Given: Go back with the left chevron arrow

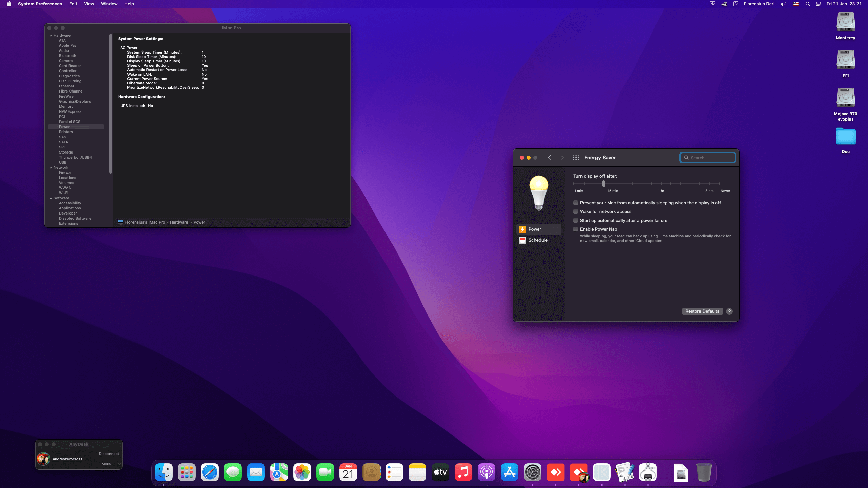Looking at the screenshot, I should [x=549, y=158].
